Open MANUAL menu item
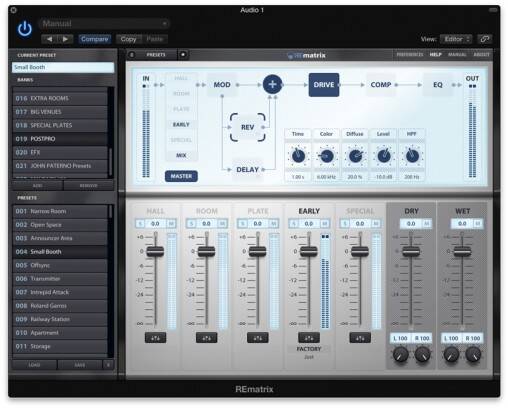The image size is (508, 408). point(457,54)
